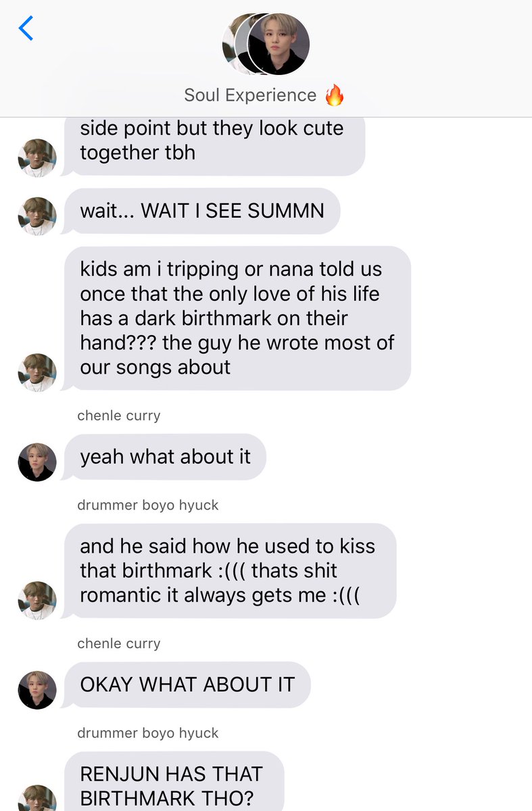Open Soul Experience group chat details
This screenshot has width=532, height=811.
coord(250,95)
